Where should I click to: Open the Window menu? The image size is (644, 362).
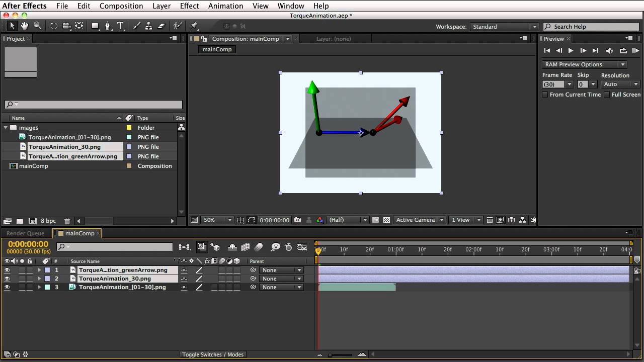pyautogui.click(x=291, y=6)
